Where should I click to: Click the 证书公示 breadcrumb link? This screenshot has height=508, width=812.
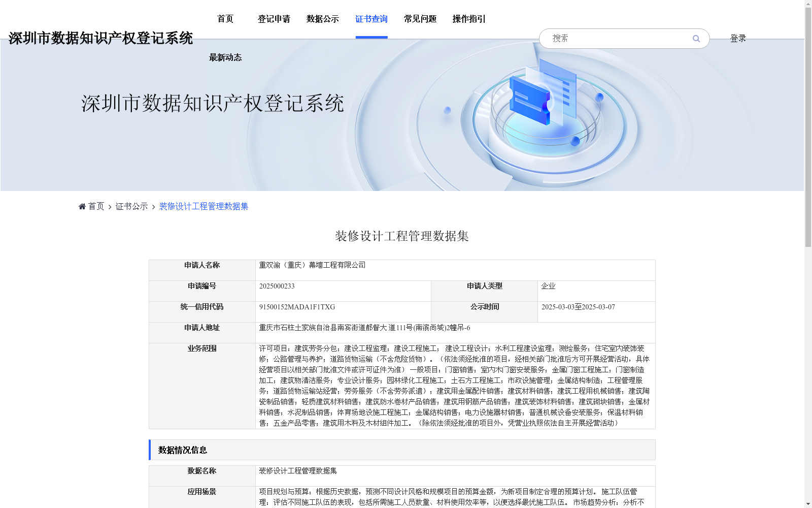click(131, 206)
